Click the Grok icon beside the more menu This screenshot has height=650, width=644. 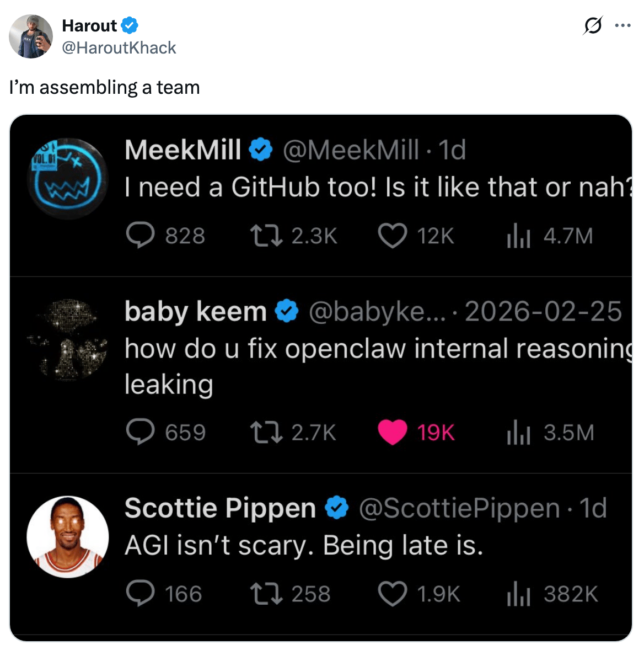592,25
